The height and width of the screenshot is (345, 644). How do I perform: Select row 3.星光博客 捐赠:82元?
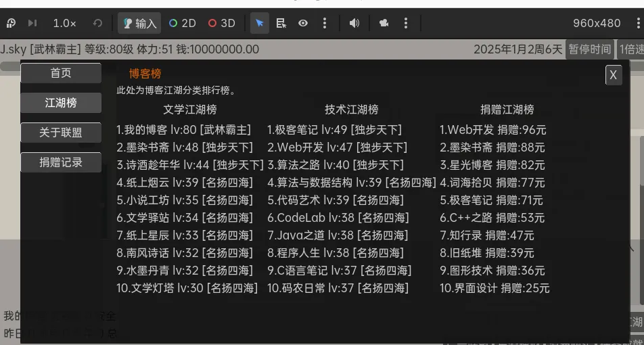point(492,165)
